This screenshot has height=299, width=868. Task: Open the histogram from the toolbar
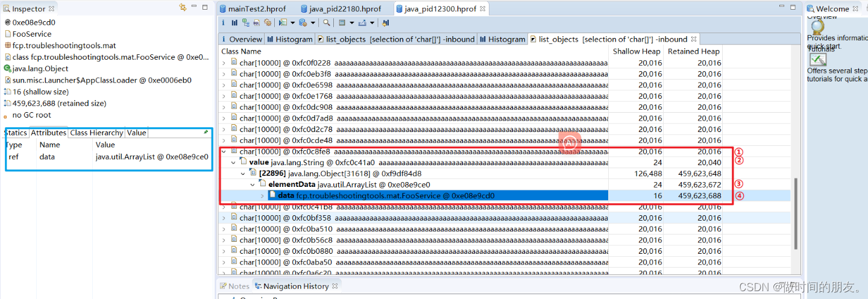click(x=234, y=22)
